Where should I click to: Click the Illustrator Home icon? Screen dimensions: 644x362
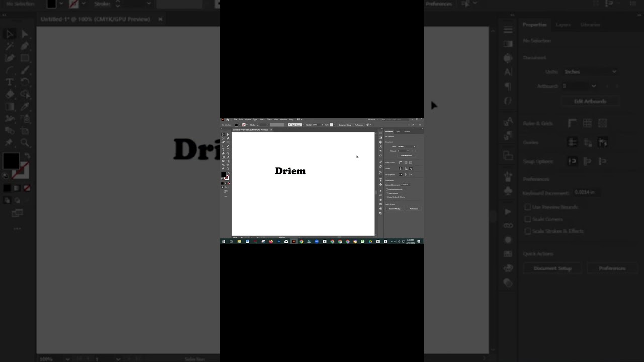coord(228,120)
